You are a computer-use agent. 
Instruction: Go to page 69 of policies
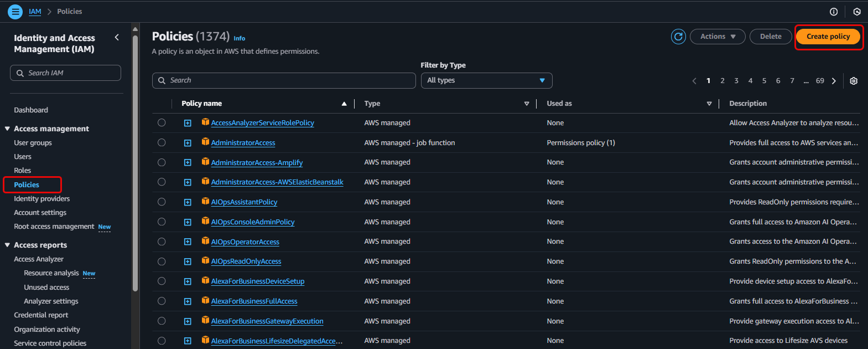point(820,81)
